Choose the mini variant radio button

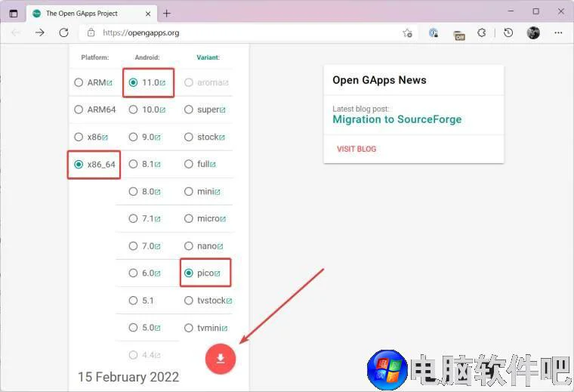tap(189, 191)
